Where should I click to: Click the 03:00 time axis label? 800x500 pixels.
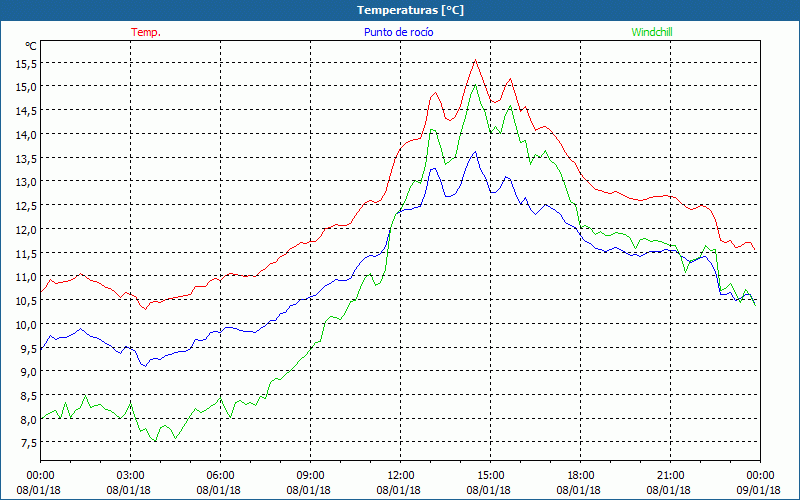click(x=131, y=476)
